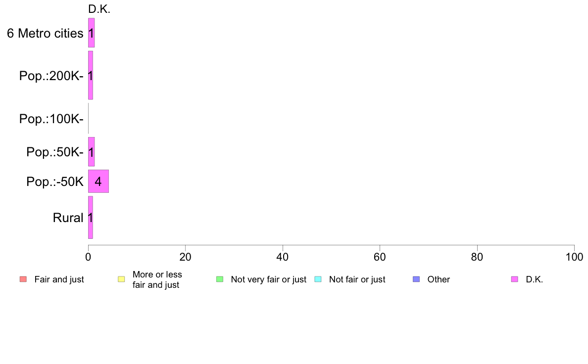Click the magenta D.K. legend swatch

[515, 279]
